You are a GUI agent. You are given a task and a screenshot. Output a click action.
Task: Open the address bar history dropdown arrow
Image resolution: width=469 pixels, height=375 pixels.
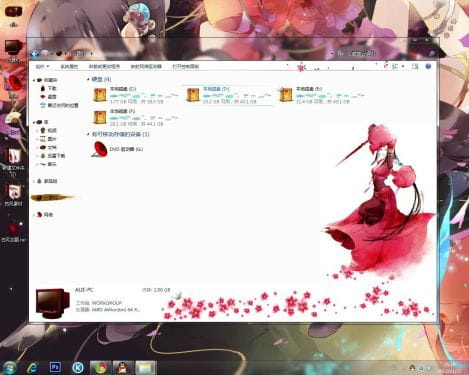(332, 53)
